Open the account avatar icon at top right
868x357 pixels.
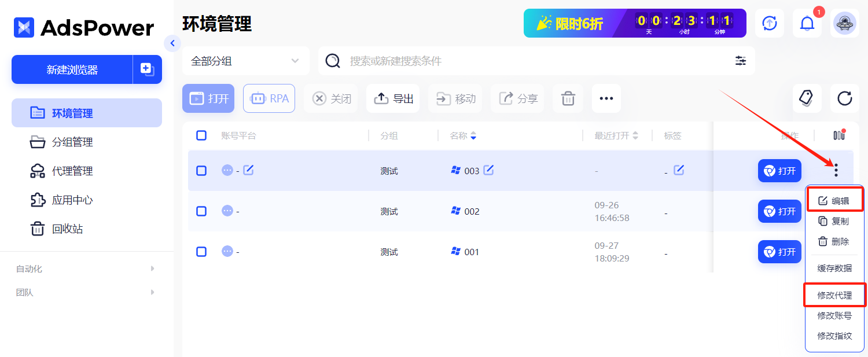point(846,23)
